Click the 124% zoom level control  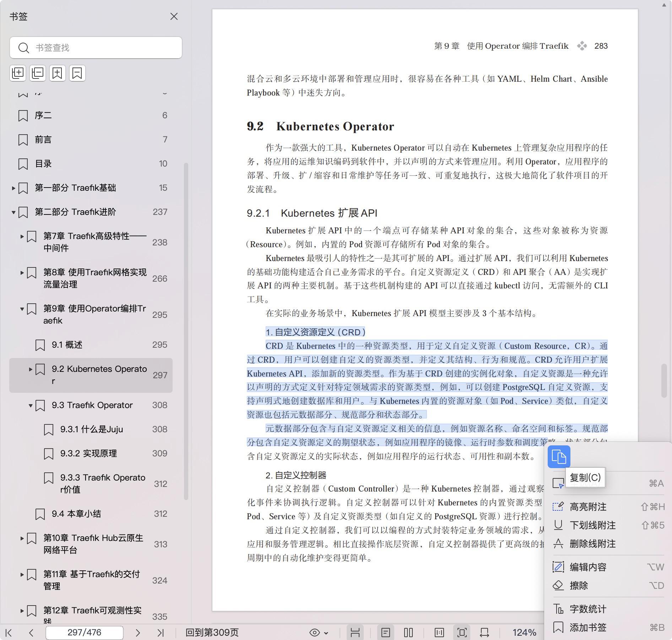coord(524,633)
